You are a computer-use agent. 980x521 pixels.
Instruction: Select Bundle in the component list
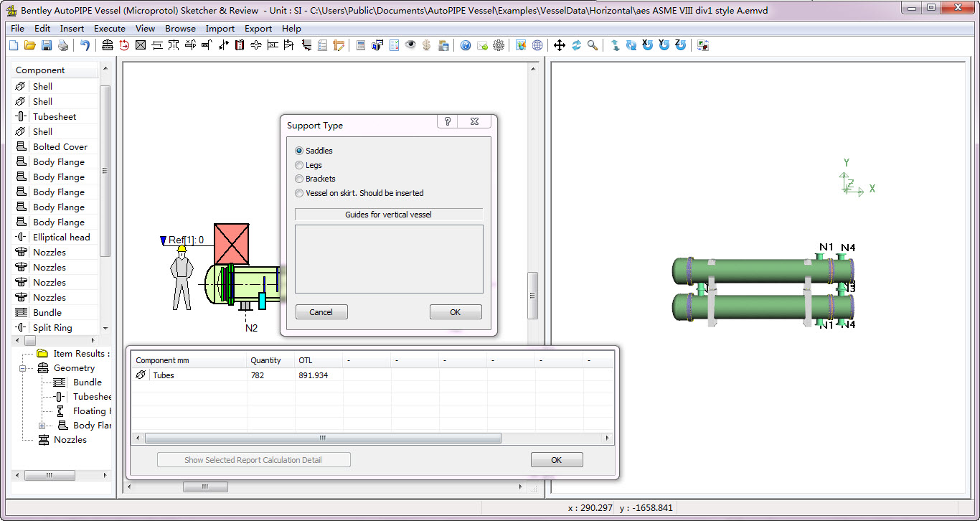click(47, 312)
